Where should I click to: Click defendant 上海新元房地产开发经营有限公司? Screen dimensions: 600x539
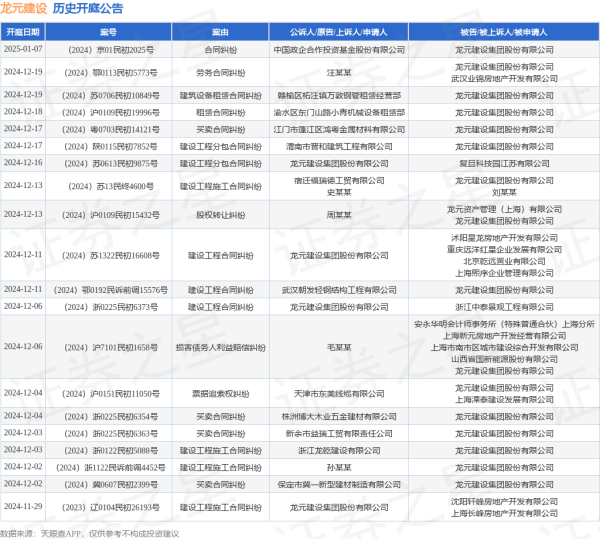504,336
